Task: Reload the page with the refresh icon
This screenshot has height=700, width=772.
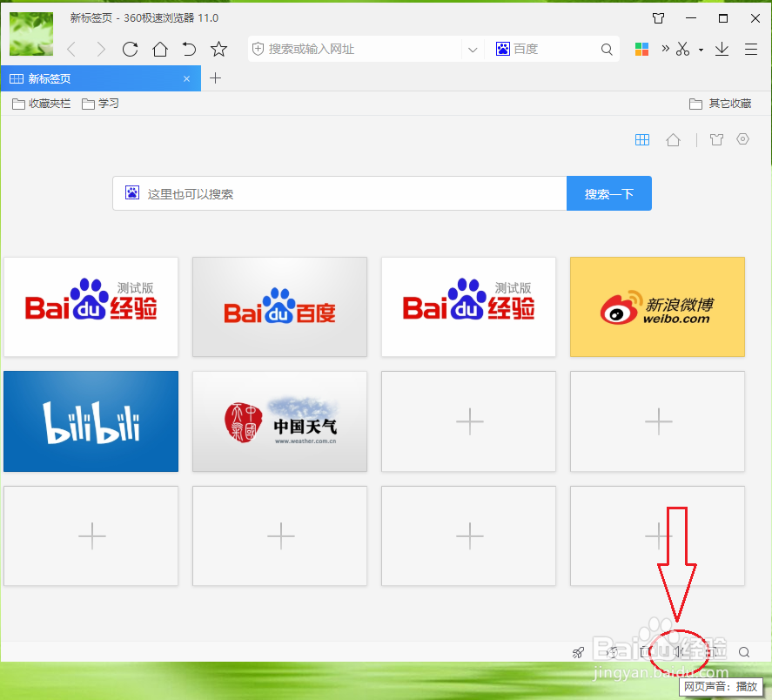Action: click(x=130, y=50)
